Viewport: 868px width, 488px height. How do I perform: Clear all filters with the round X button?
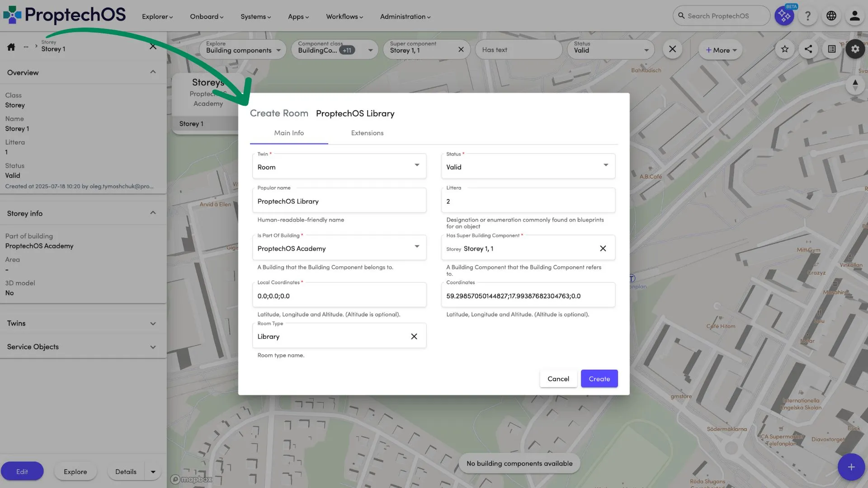[x=672, y=49]
